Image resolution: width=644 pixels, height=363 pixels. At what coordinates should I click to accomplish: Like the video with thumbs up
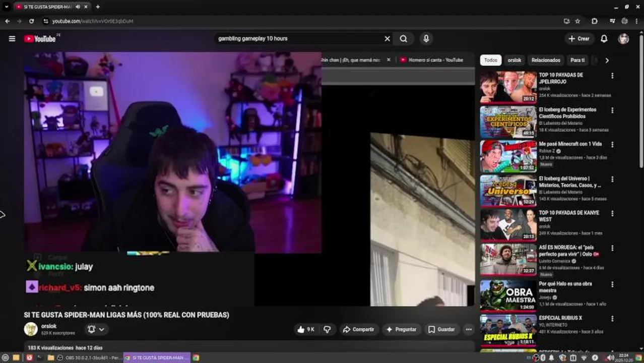306,329
